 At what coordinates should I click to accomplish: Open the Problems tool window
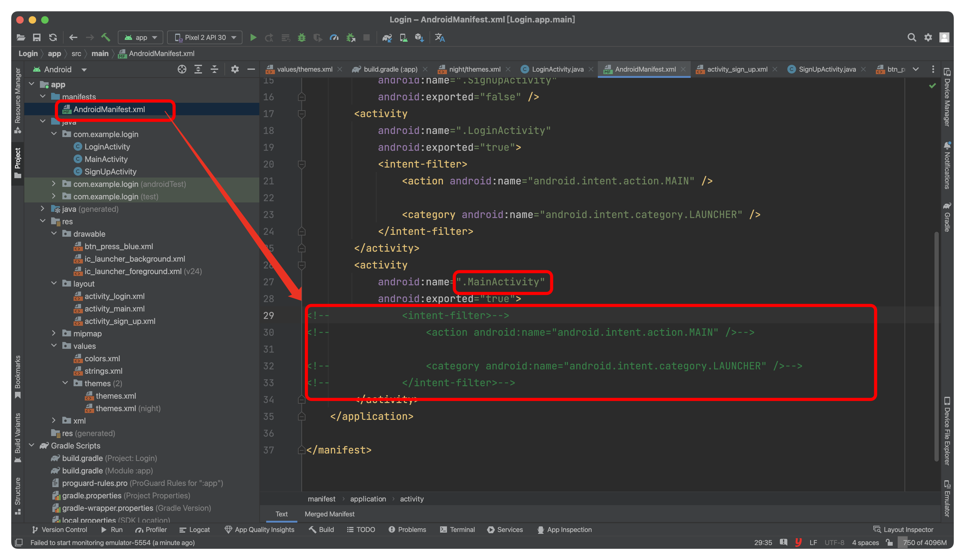(407, 529)
